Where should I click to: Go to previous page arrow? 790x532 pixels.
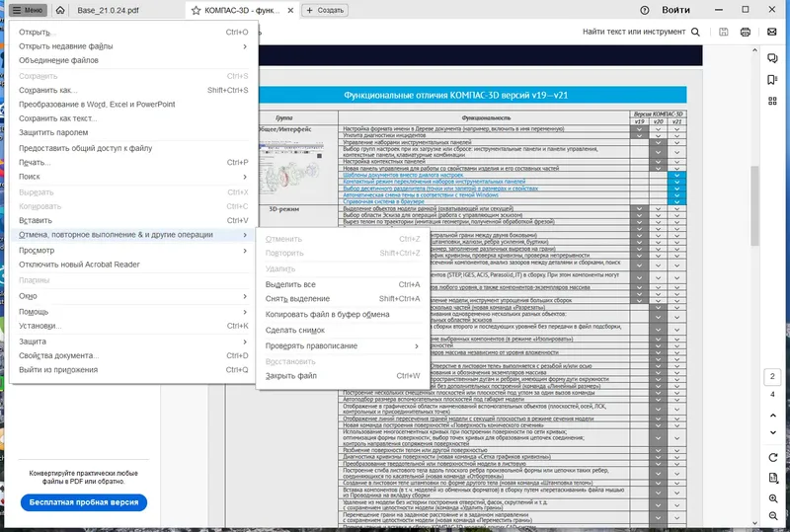pos(773,416)
